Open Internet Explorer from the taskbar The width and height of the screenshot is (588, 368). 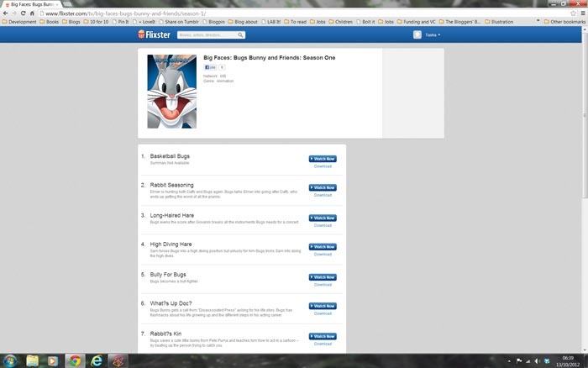(97, 361)
